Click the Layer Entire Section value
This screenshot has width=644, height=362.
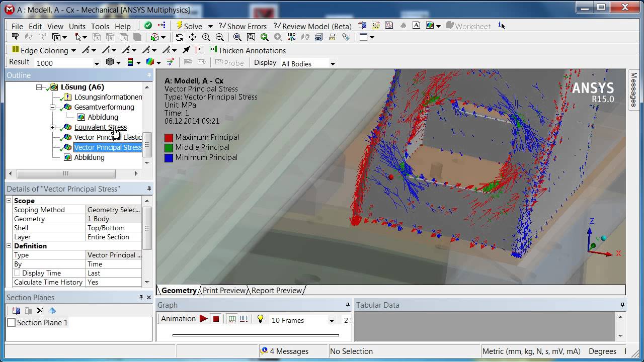click(114, 237)
